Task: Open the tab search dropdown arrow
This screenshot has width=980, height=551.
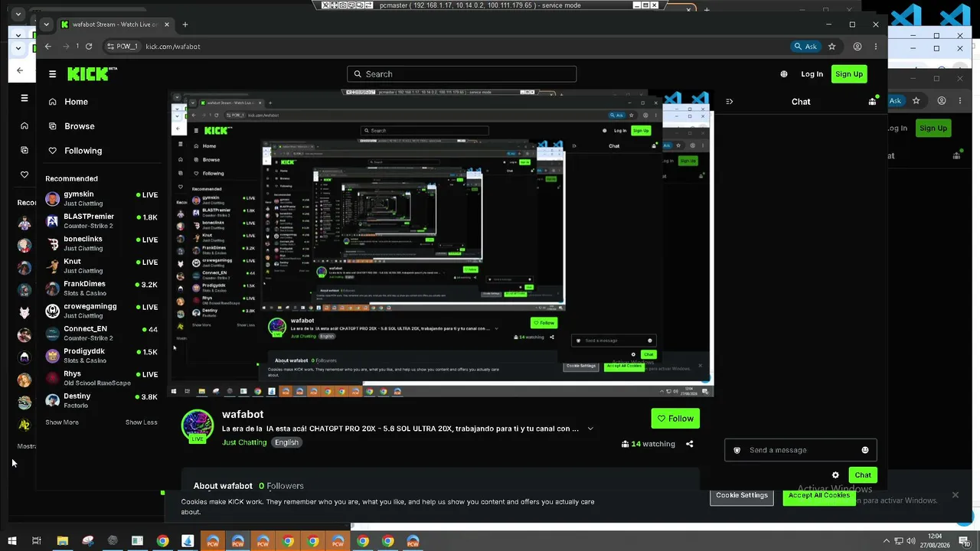Action: click(x=46, y=24)
